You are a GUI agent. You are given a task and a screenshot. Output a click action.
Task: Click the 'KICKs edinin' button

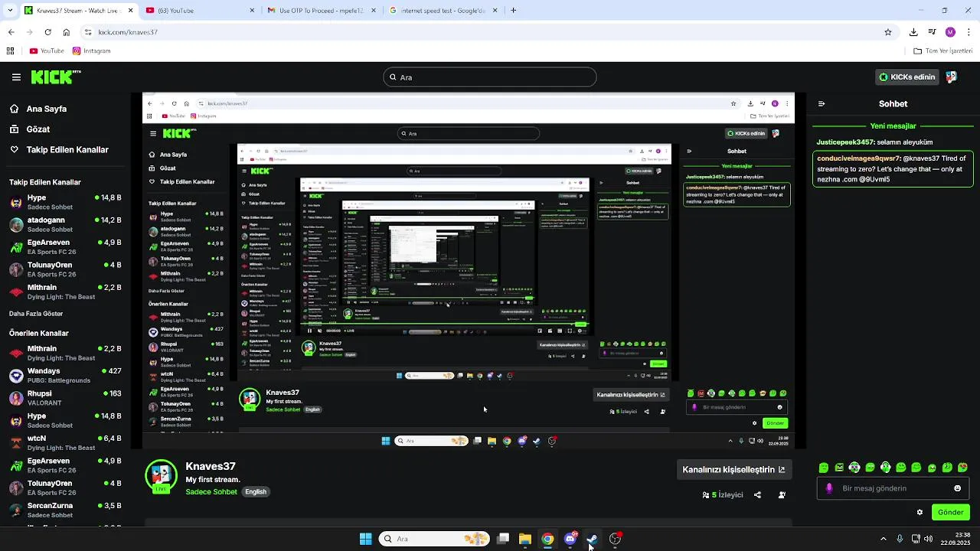pyautogui.click(x=906, y=77)
